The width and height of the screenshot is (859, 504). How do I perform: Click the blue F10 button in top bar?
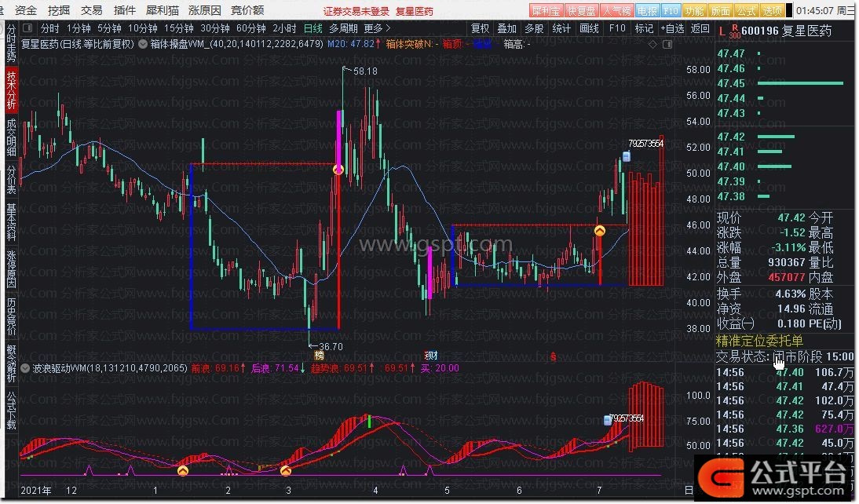(671, 10)
